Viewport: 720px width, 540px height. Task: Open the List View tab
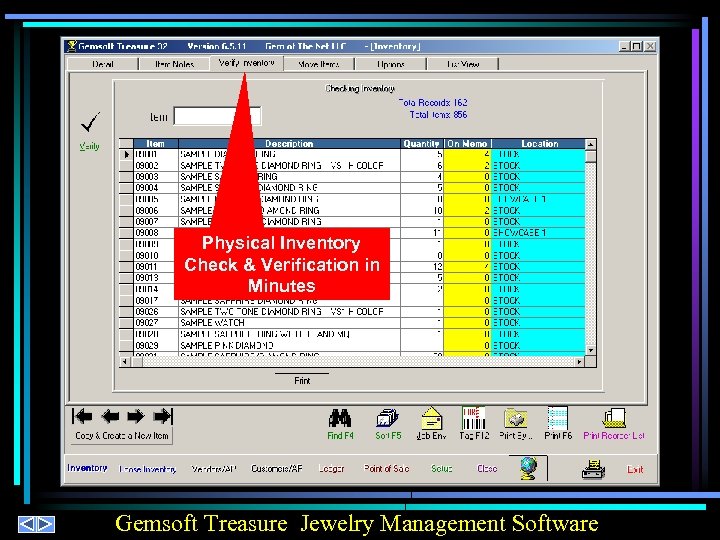coord(463,64)
